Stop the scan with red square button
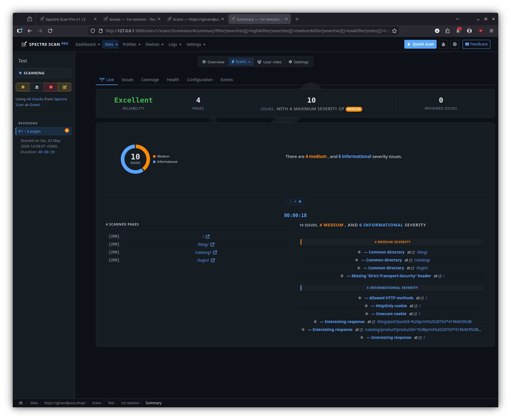The width and height of the screenshot is (511, 420). pyautogui.click(x=51, y=87)
